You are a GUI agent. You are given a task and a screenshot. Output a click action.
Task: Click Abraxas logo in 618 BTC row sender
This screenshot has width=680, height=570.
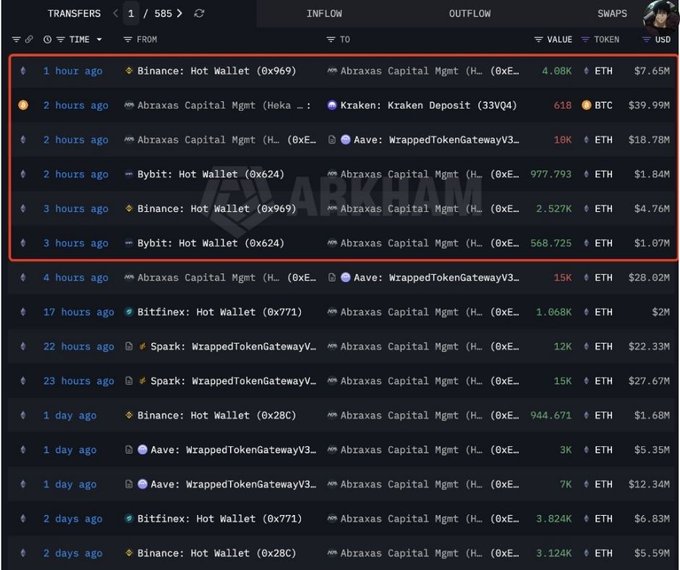coord(129,105)
